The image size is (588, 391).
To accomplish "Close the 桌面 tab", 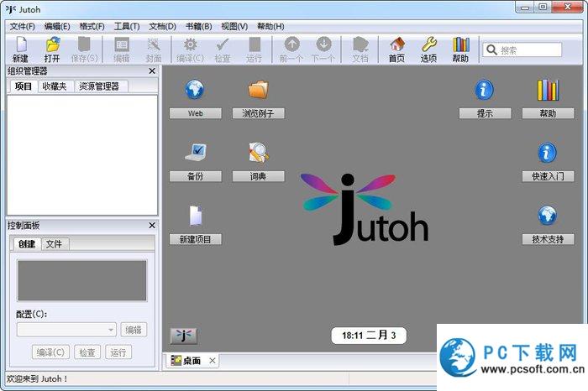I will 213,361.
